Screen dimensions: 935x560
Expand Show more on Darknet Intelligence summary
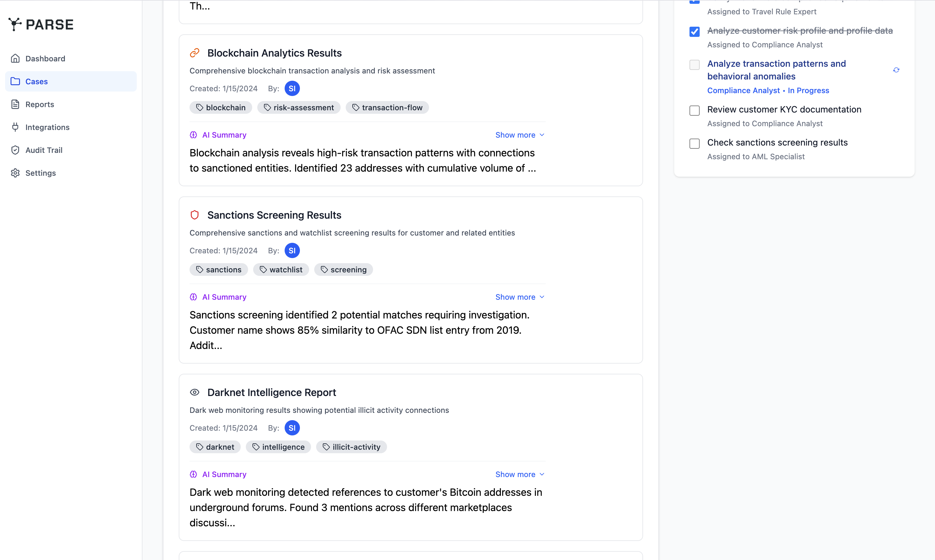(x=519, y=474)
